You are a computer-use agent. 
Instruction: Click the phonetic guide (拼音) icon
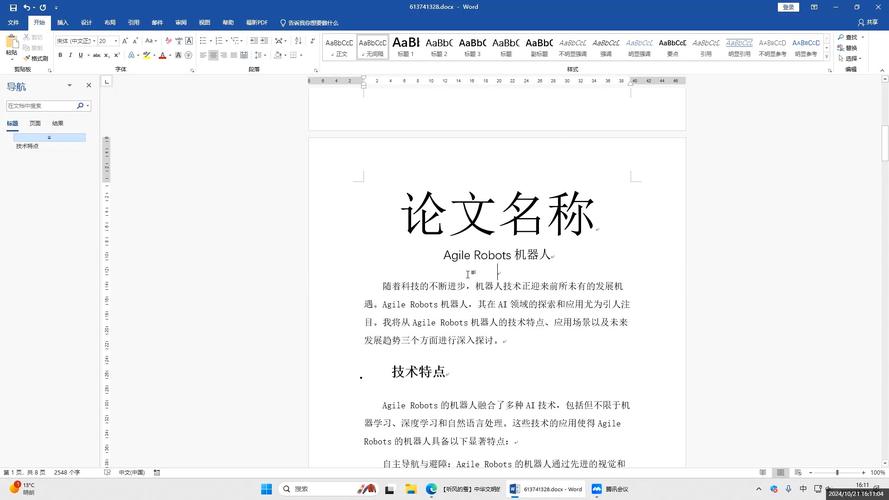[179, 41]
